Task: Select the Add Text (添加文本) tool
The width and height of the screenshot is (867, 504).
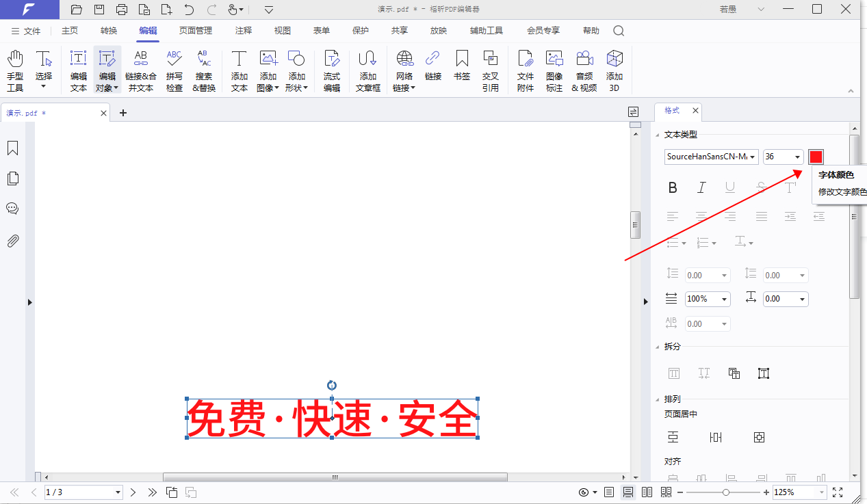Action: (x=240, y=70)
